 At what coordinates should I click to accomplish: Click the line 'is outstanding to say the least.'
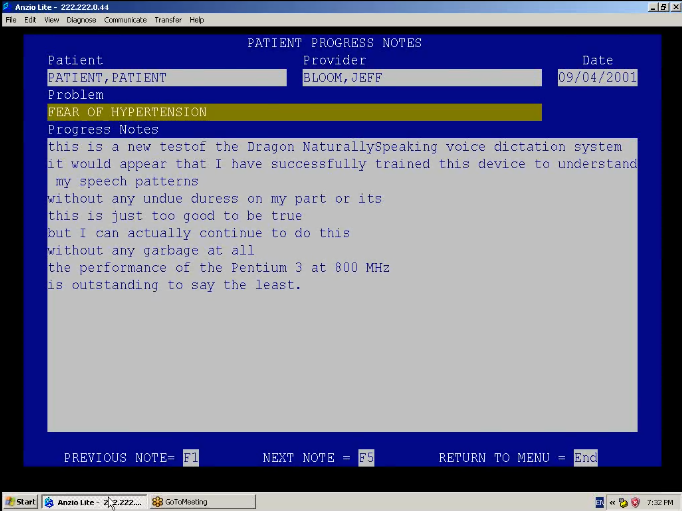[174, 285]
